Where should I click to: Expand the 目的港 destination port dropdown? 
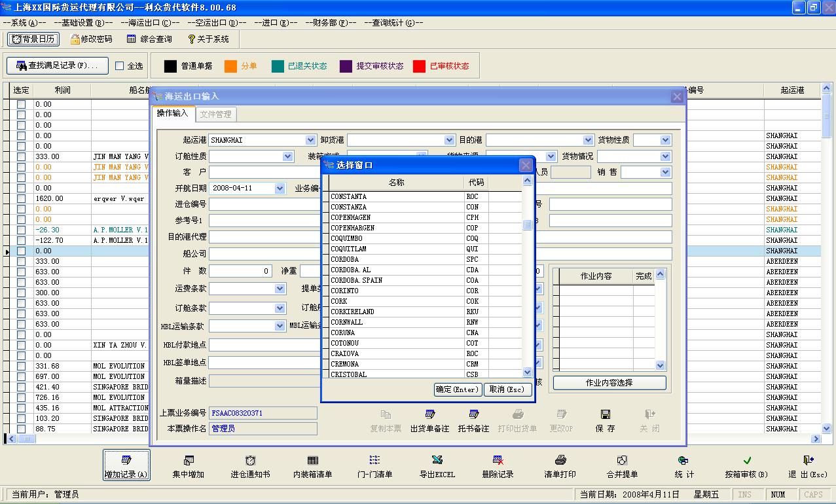pos(588,140)
